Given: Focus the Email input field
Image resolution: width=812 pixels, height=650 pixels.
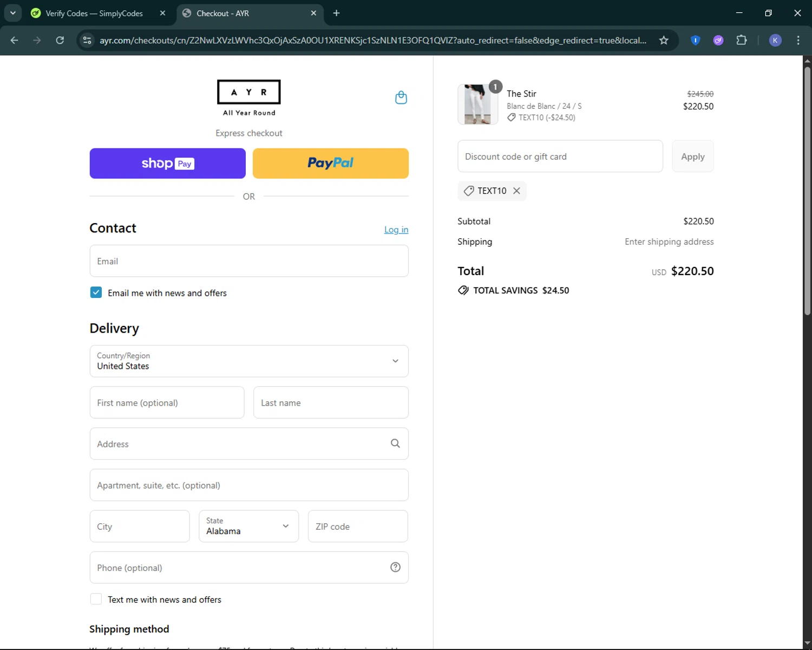Looking at the screenshot, I should [x=249, y=261].
